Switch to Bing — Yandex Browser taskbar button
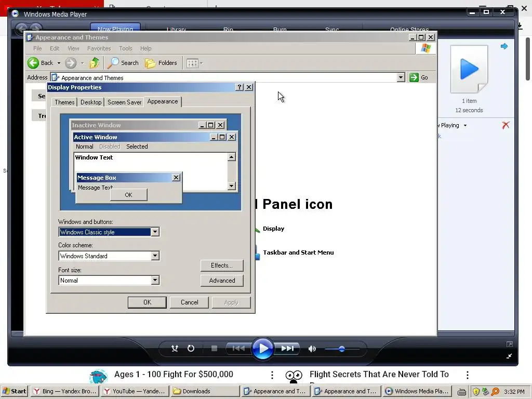The width and height of the screenshot is (532, 399). [65, 391]
